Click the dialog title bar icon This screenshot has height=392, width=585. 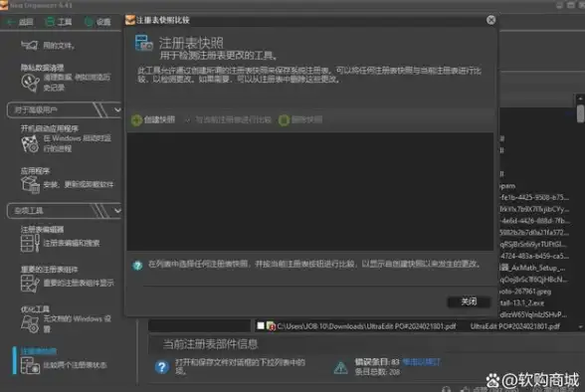[130, 20]
